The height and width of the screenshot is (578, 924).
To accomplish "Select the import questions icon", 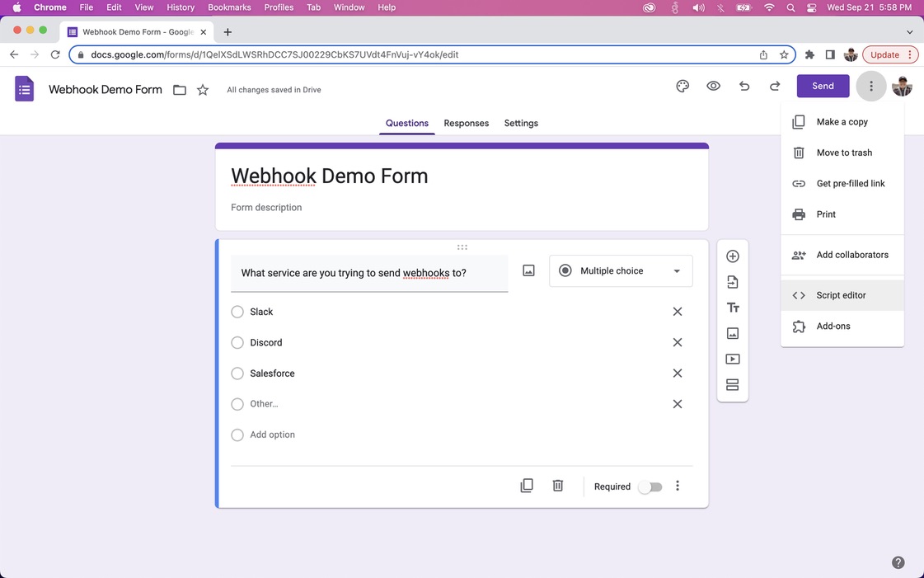I will [732, 281].
